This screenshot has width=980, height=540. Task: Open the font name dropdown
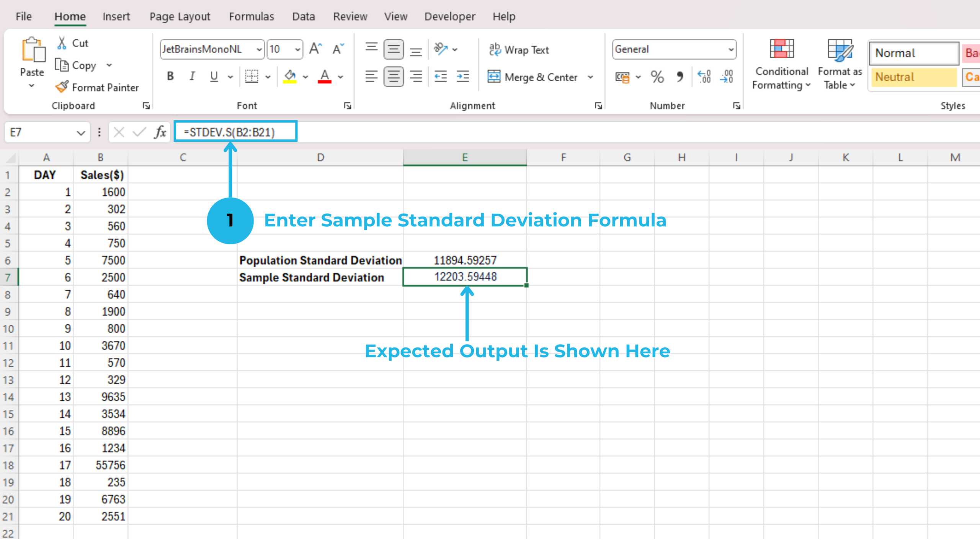[x=259, y=49]
